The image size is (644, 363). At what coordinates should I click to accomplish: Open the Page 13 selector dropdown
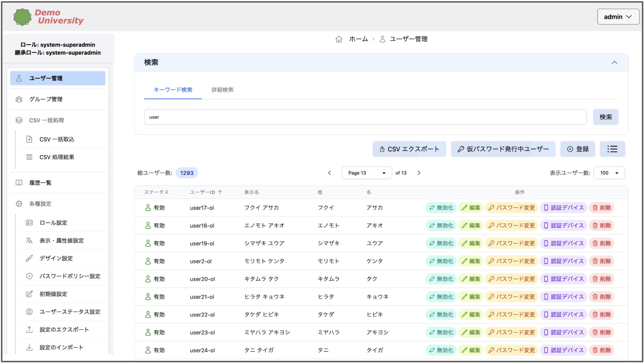click(367, 173)
